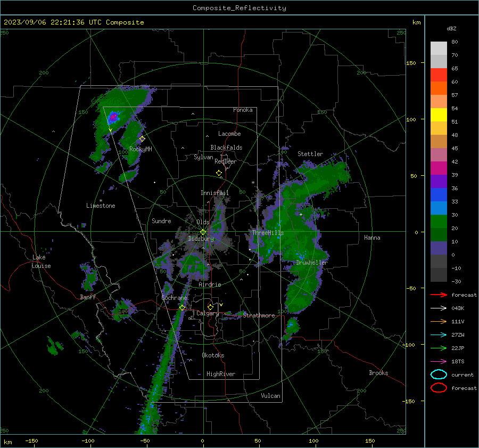This screenshot has height=448, width=479.
Task: Click the red forecast ellipse icon
Action: point(439,388)
